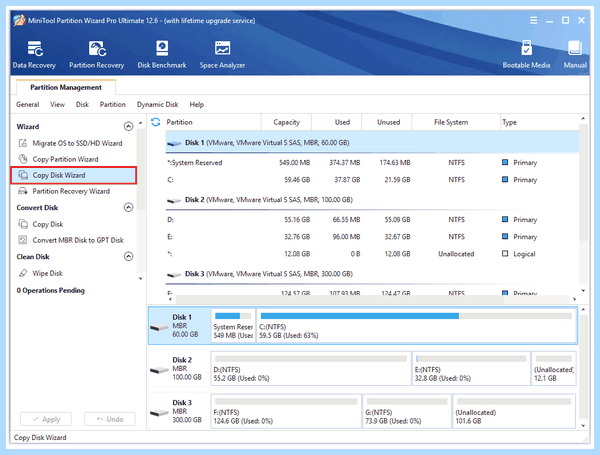Sort by the Partition column header
Screen dimensions: 600x455
pyautogui.click(x=213, y=122)
